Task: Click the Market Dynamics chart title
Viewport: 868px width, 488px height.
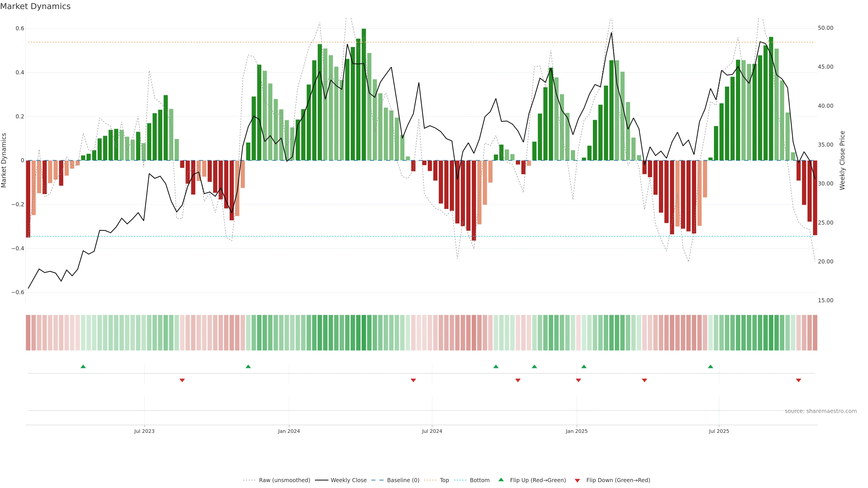Action: (35, 6)
